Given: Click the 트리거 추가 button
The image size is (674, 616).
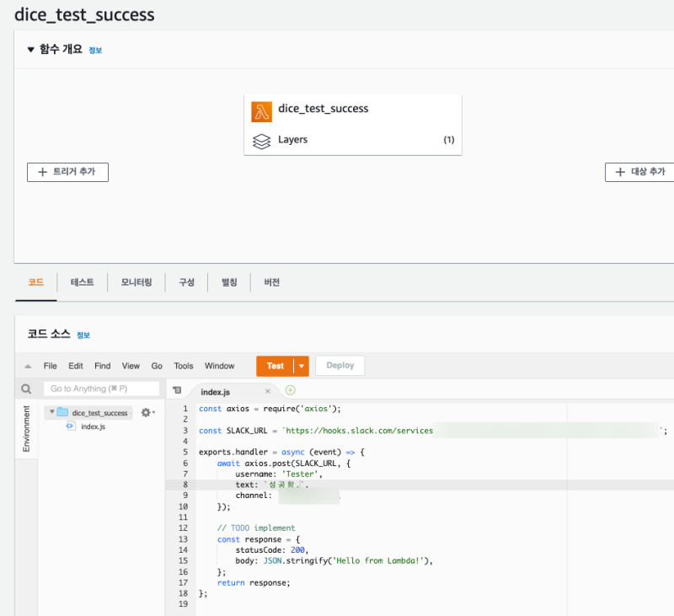Looking at the screenshot, I should coord(67,172).
